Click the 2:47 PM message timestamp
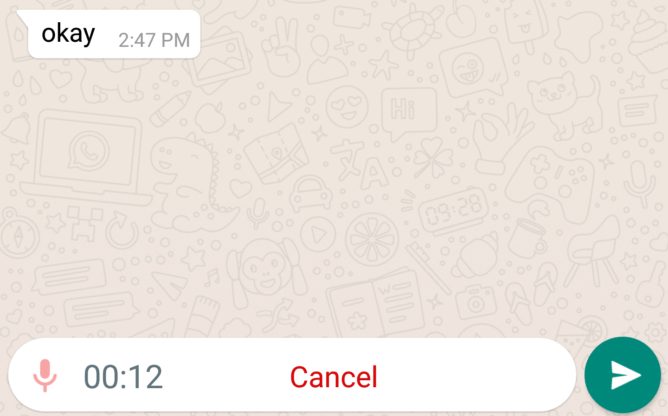The height and width of the screenshot is (416, 668). click(154, 40)
